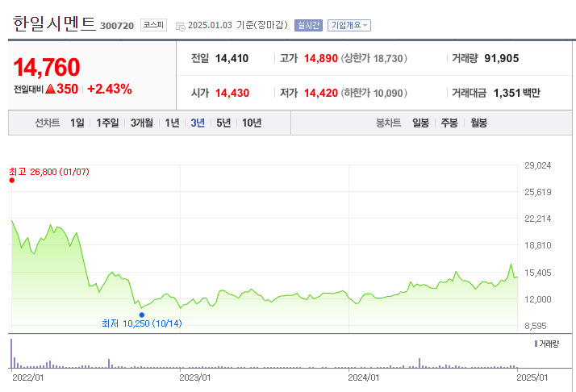Show the 월봉 candlestick chart
The height and width of the screenshot is (392, 576).
click(478, 123)
